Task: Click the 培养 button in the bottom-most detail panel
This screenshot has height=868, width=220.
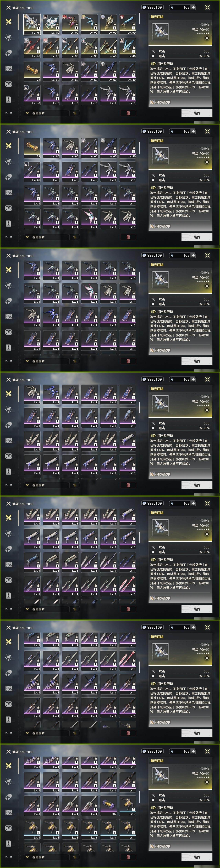Action: pos(197,857)
